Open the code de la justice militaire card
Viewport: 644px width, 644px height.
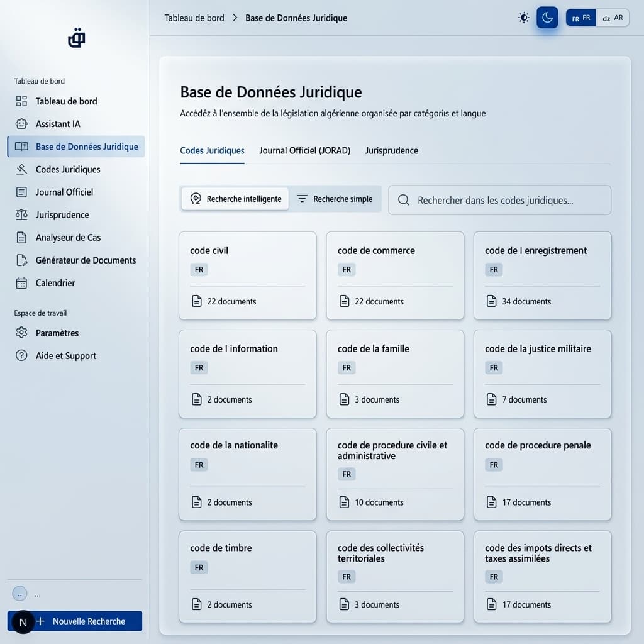coord(542,374)
